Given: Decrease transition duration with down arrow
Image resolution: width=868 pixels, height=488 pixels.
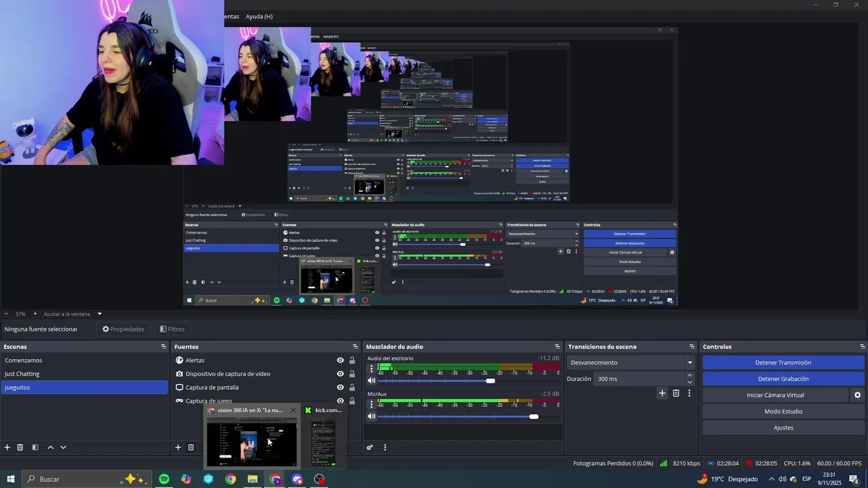Looking at the screenshot, I should coord(690,382).
